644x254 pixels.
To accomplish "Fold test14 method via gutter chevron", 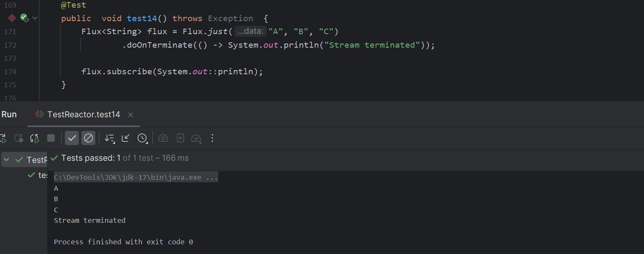I will pyautogui.click(x=35, y=18).
